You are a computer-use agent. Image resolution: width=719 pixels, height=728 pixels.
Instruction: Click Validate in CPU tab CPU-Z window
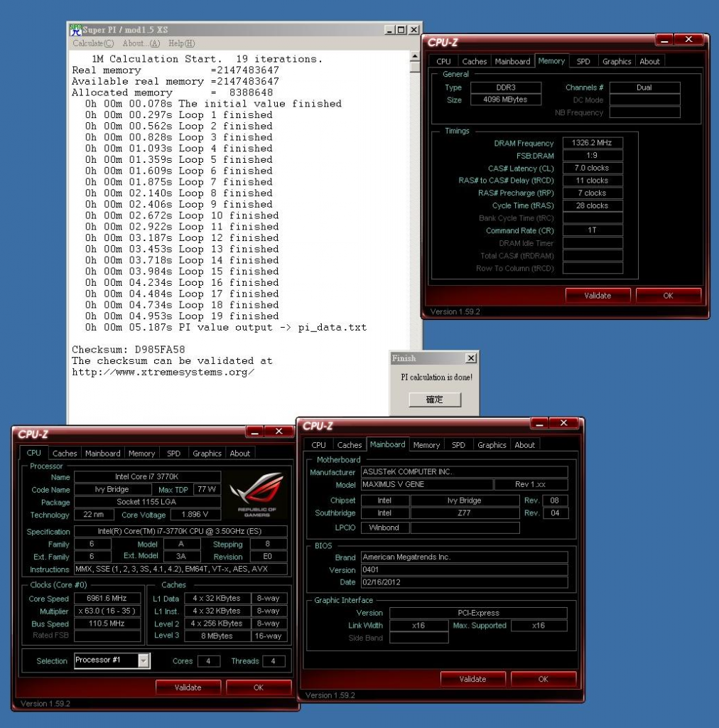coord(188,687)
